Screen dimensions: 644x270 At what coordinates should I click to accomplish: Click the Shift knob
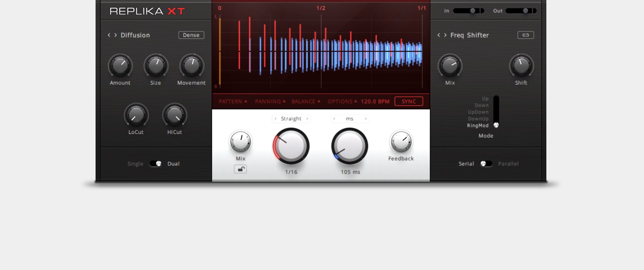coord(521,66)
